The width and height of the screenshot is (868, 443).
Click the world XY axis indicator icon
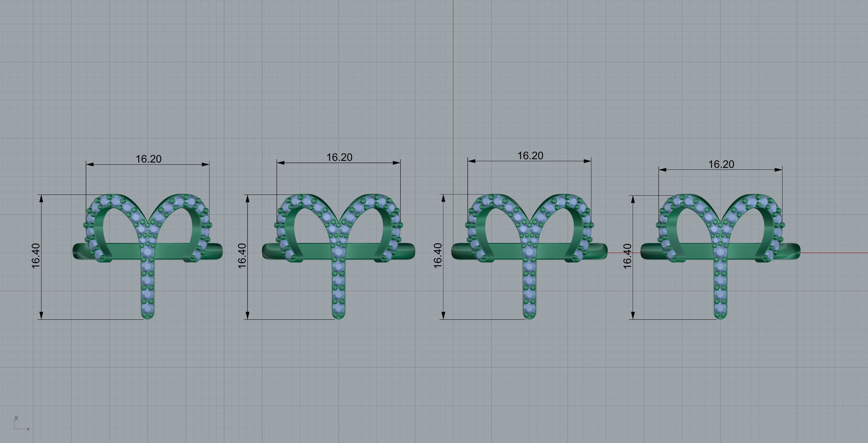pos(22,423)
